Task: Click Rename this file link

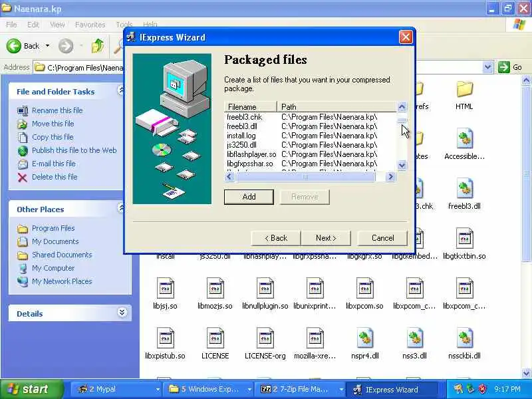Action: [x=57, y=110]
